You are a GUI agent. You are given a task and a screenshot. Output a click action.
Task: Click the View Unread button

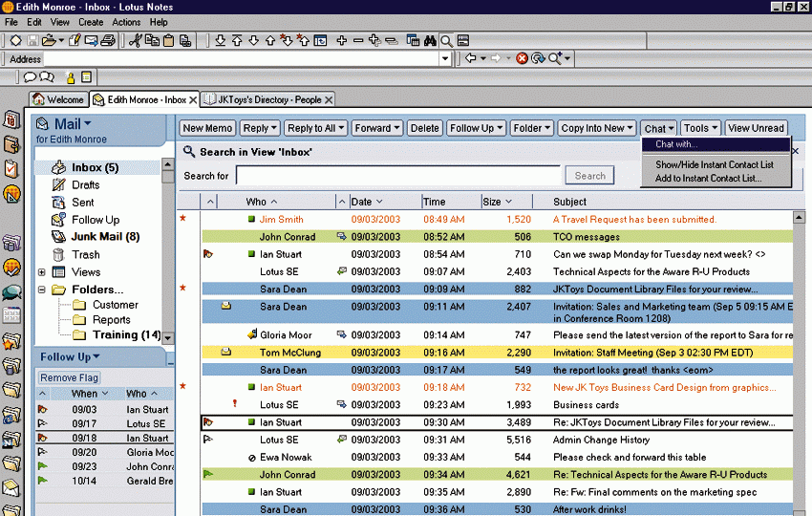point(756,128)
